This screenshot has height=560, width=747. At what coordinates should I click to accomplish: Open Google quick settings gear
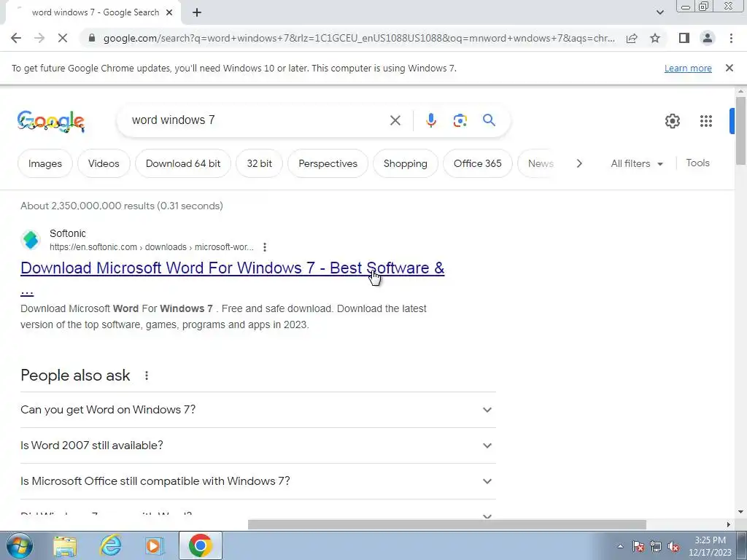[672, 121]
